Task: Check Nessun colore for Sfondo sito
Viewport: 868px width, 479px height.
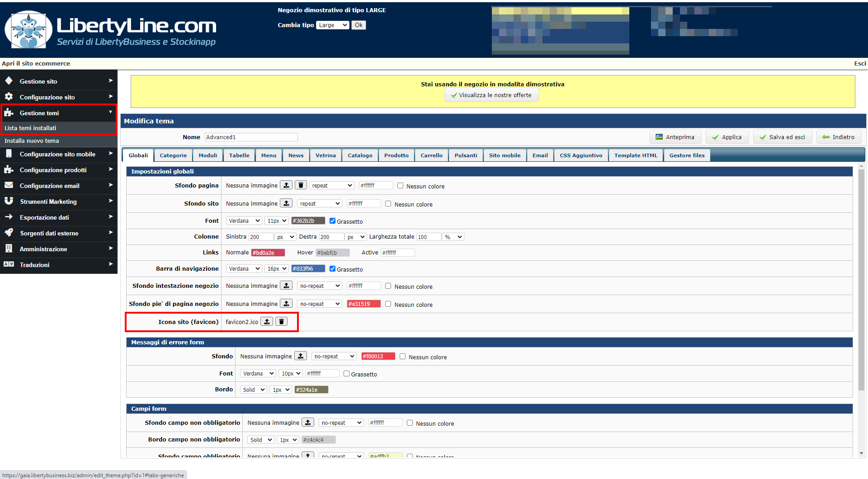Action: (388, 204)
